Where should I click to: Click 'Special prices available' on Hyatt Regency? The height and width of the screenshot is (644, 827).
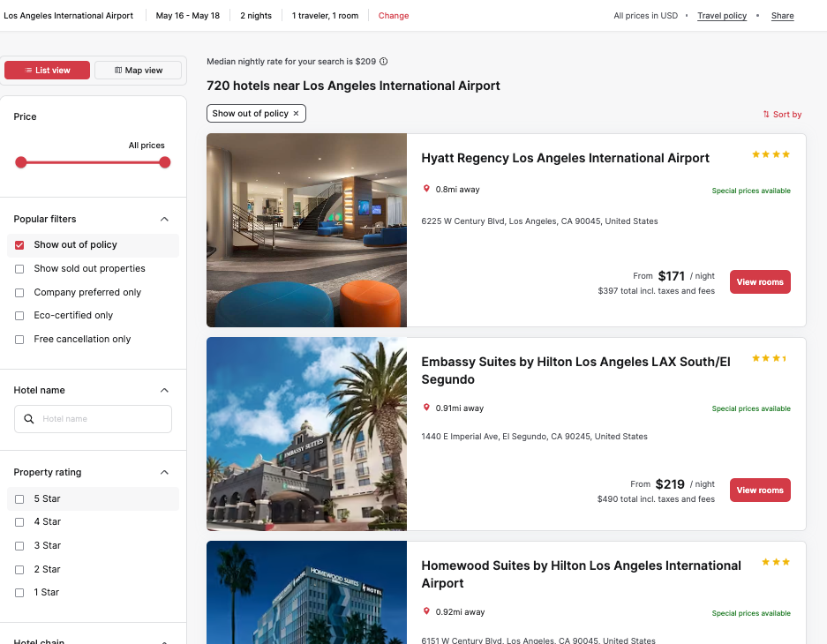coord(751,191)
